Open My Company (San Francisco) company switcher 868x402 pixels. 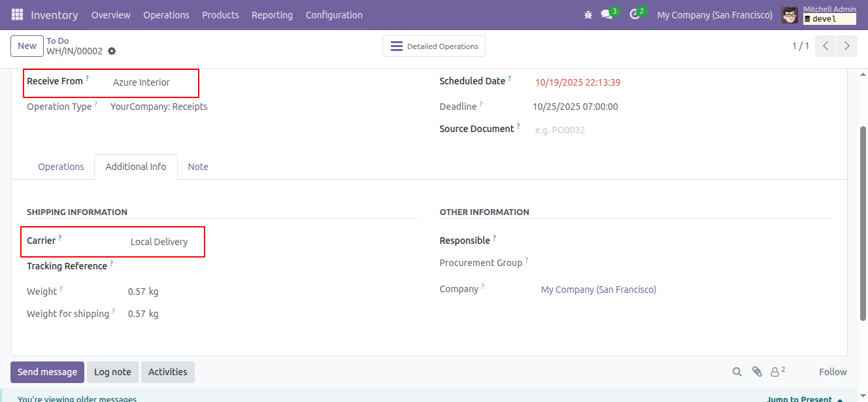[x=714, y=14]
